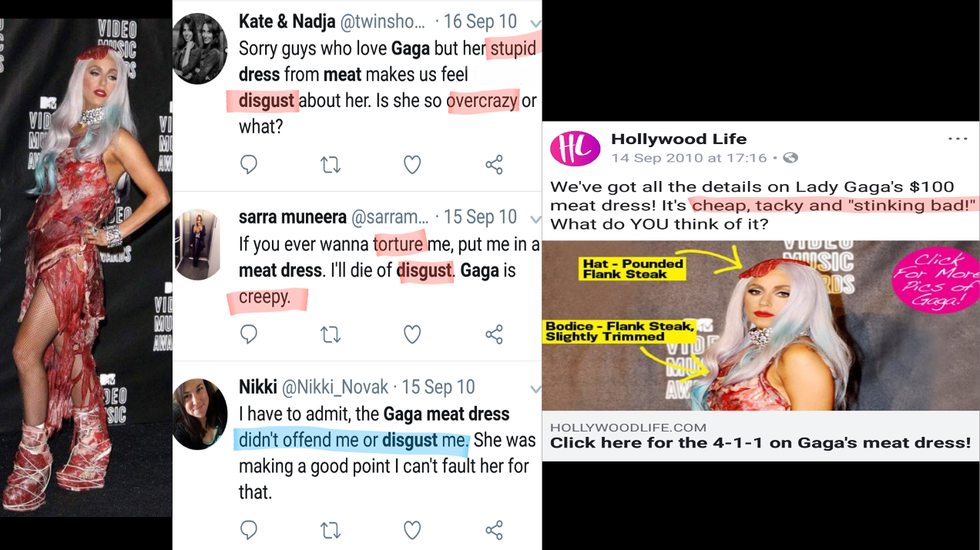The height and width of the screenshot is (550, 980).
Task: Reply to Nikki's tweet
Action: pyautogui.click(x=249, y=530)
